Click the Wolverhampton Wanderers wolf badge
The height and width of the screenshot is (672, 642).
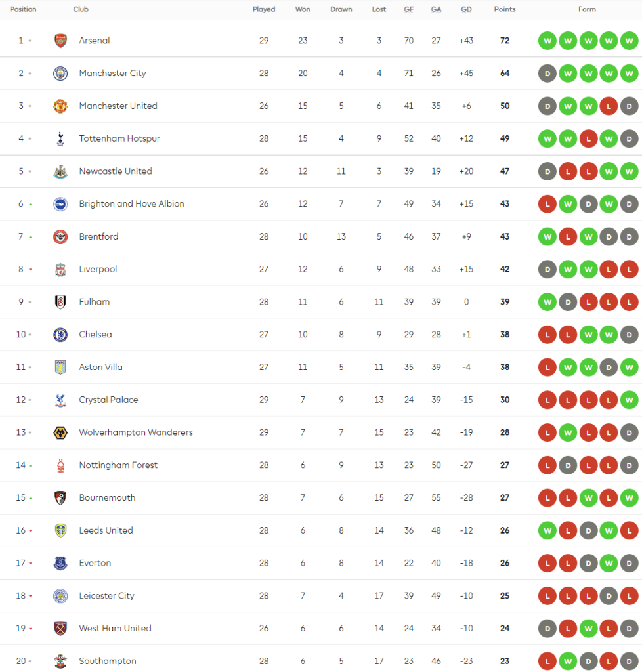tap(60, 432)
